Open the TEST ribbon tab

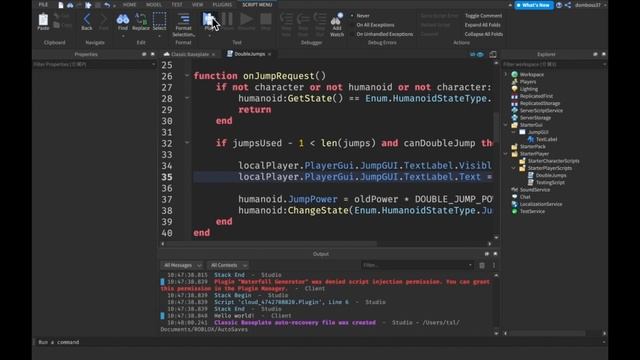coord(177,5)
